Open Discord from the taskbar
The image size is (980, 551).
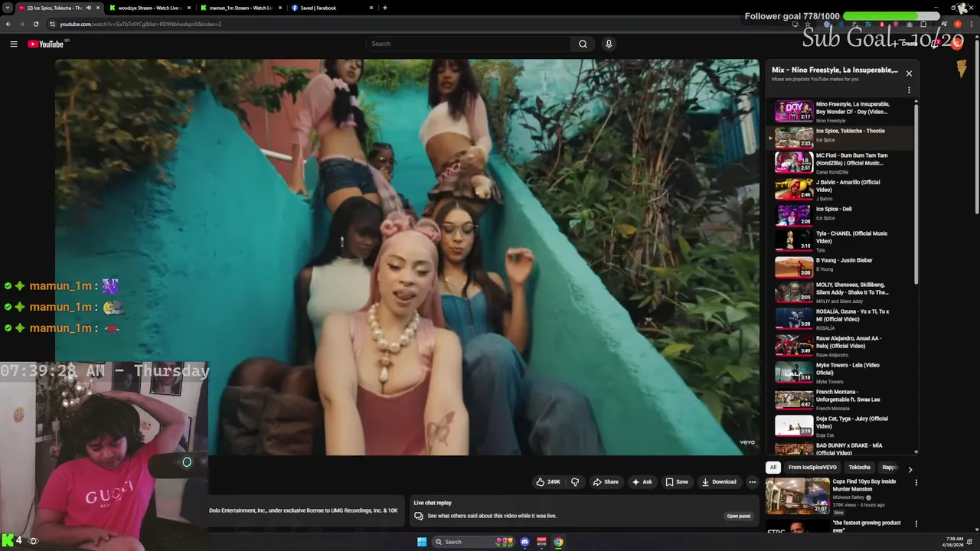click(x=524, y=542)
